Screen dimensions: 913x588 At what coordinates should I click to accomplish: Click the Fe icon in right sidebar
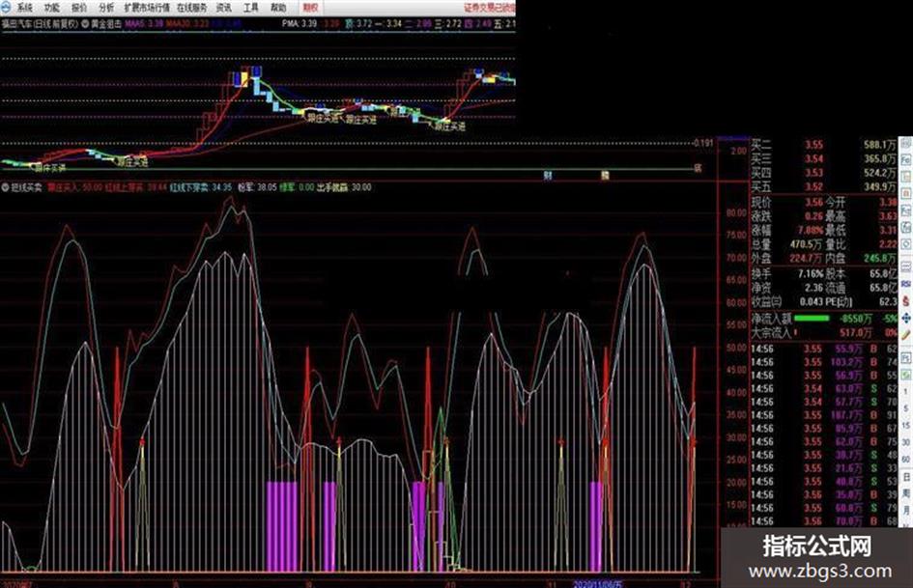click(906, 159)
